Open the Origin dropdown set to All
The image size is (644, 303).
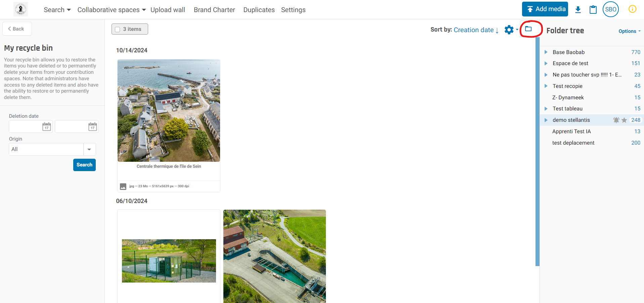[x=52, y=149]
